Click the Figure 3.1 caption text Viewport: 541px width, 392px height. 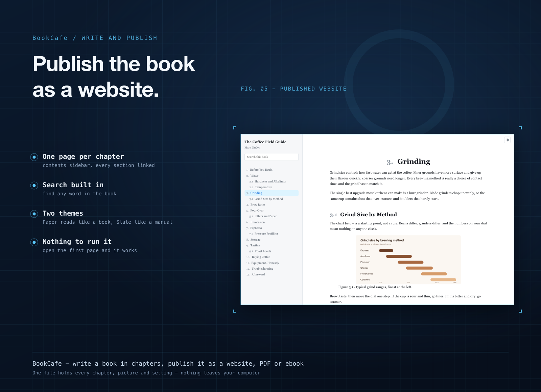pos(375,287)
